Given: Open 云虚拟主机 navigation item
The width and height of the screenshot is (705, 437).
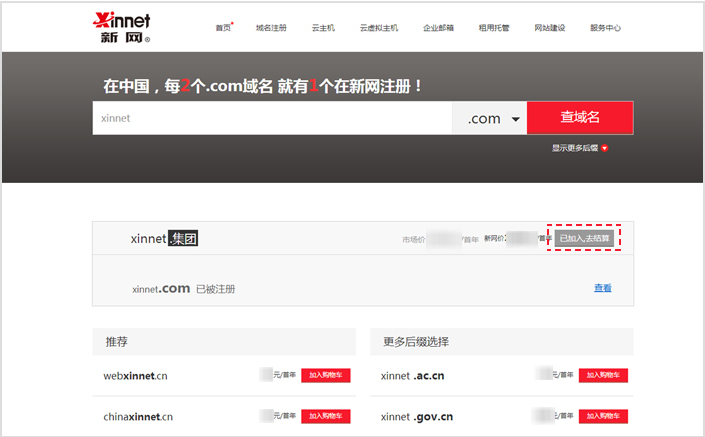Looking at the screenshot, I should [x=379, y=28].
